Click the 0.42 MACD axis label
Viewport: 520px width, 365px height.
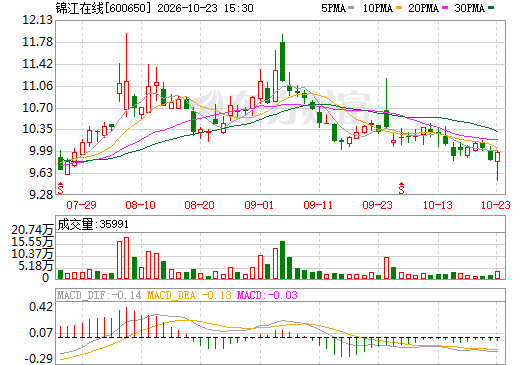point(41,307)
